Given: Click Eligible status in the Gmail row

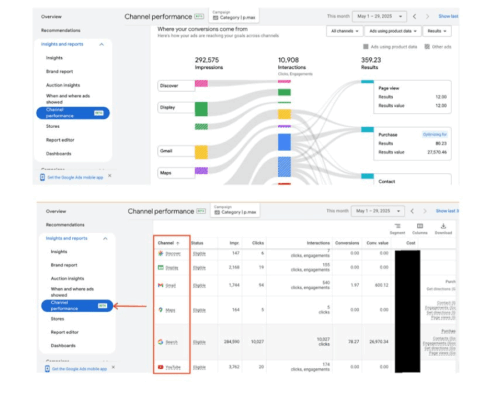Looking at the screenshot, I should click(x=199, y=286).
